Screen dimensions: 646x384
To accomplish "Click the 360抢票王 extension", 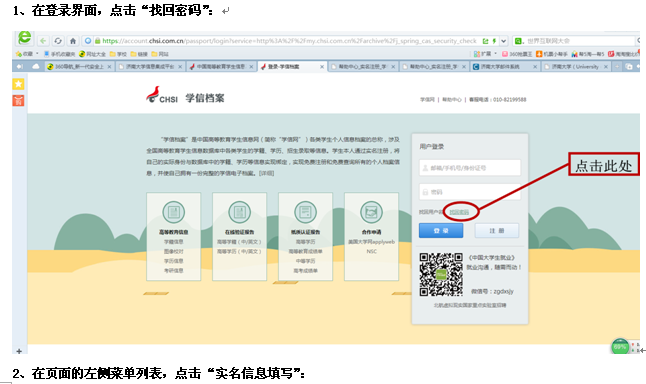I will 517,54.
